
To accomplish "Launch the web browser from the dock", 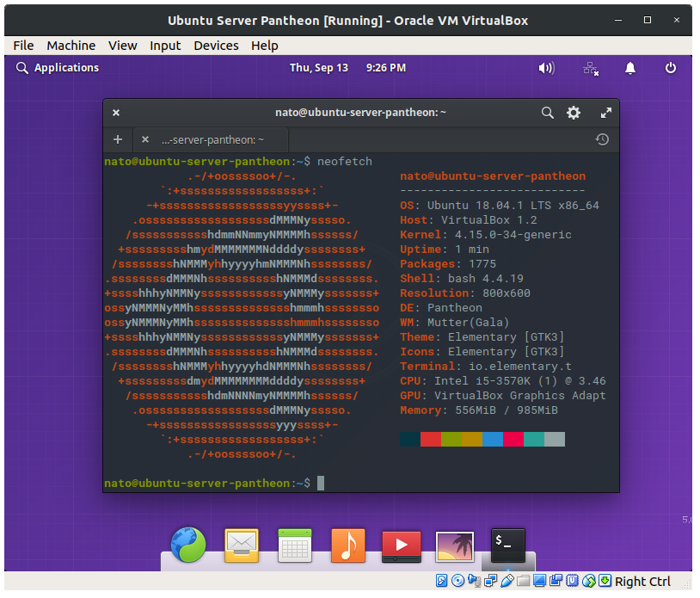I will click(188, 545).
